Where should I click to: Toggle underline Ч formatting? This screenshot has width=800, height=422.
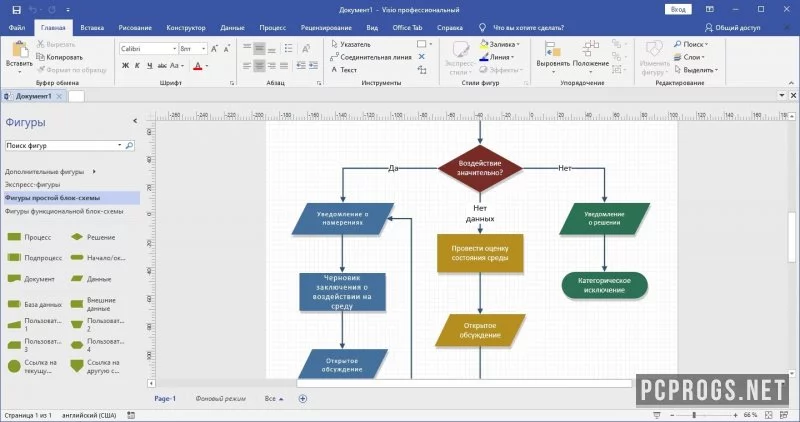coord(149,66)
